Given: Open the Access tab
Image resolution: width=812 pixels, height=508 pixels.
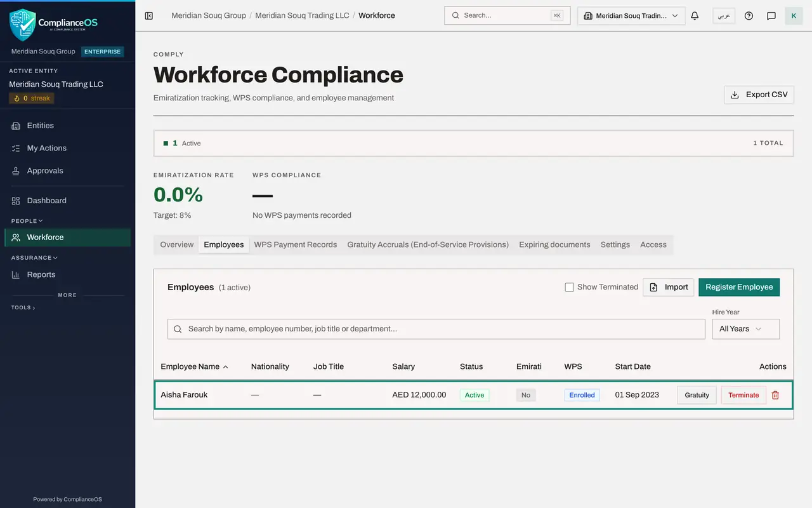Looking at the screenshot, I should (x=653, y=244).
